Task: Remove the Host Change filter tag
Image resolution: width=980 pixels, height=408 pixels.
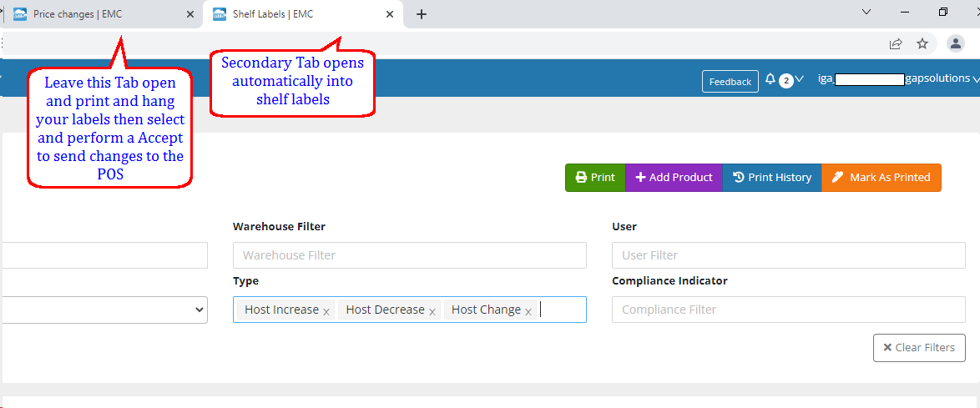Action: (x=528, y=311)
